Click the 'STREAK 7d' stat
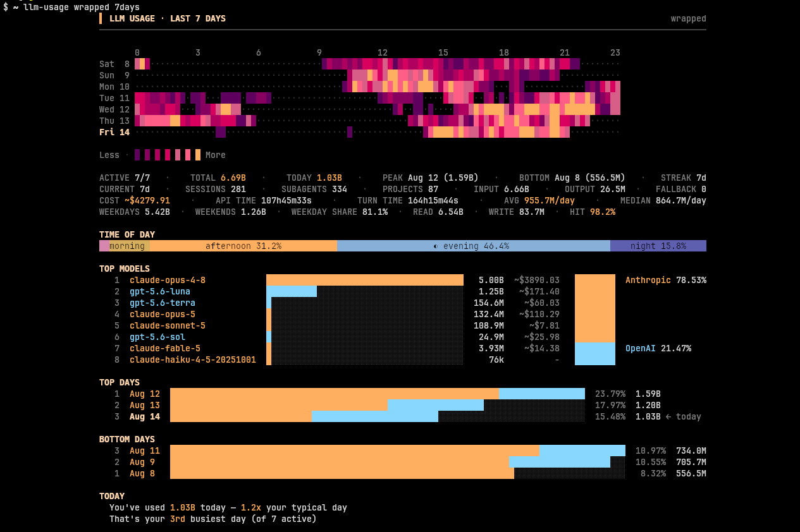This screenshot has width=800, height=532. (684, 178)
